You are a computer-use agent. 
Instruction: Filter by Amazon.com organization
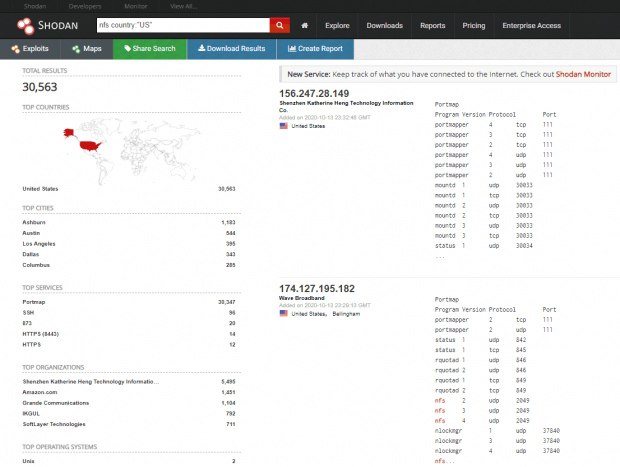[x=40, y=392]
